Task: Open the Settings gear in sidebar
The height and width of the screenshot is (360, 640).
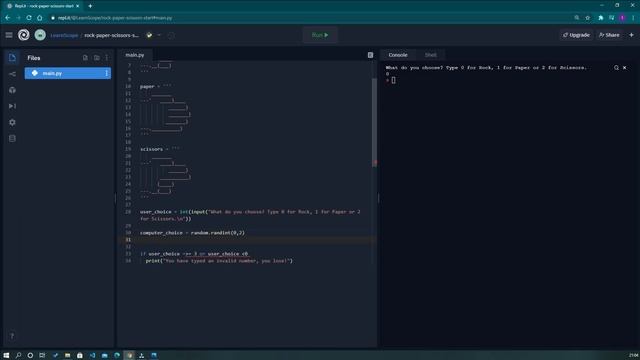Action: coord(12,122)
